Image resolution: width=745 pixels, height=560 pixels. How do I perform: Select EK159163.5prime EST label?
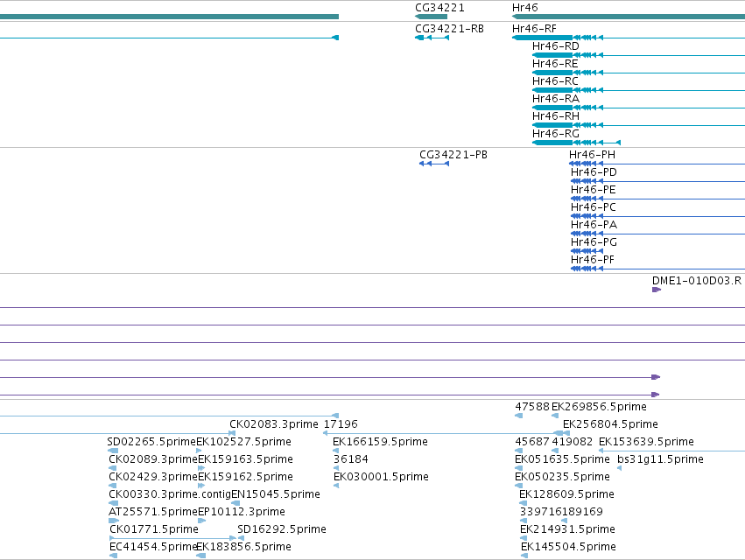pos(245,459)
